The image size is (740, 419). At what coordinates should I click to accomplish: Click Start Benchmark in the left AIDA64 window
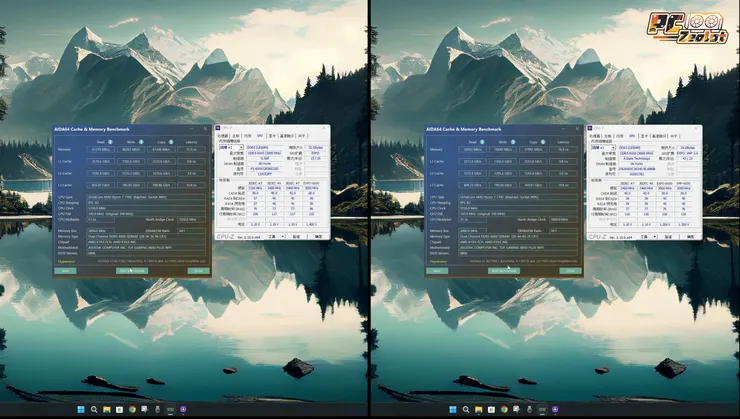(x=132, y=271)
